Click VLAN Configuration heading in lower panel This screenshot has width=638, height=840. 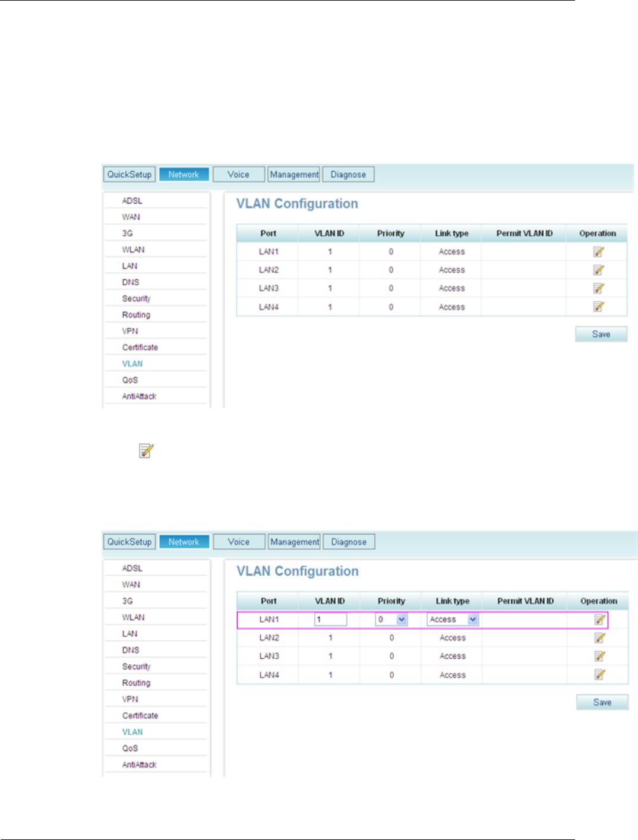coord(298,571)
